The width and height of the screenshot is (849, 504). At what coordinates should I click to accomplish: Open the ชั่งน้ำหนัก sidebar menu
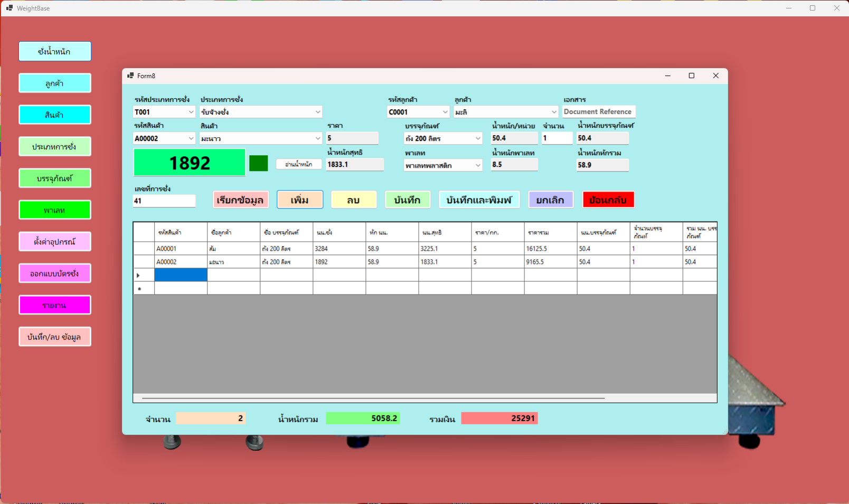click(55, 52)
